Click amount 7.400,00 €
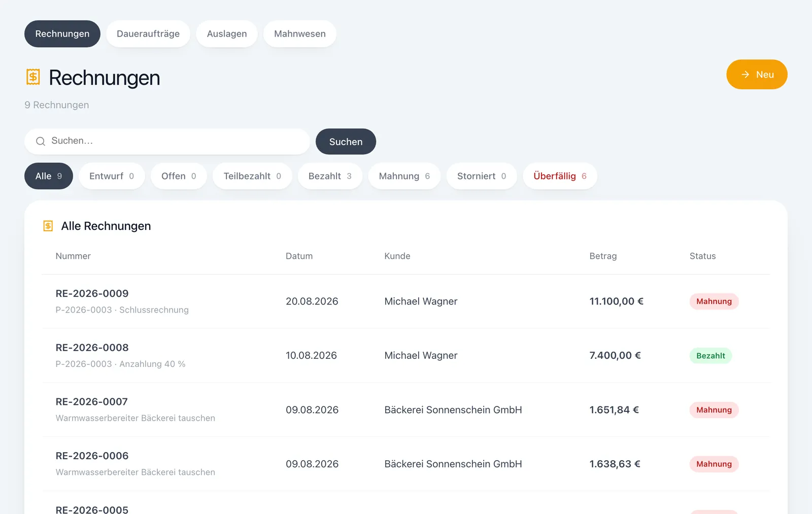 pyautogui.click(x=615, y=356)
